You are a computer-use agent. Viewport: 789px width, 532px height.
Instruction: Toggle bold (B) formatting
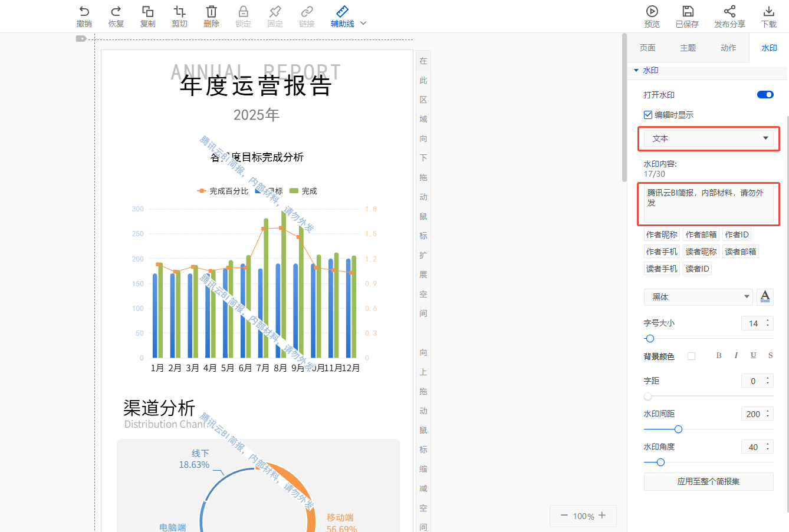[719, 355]
